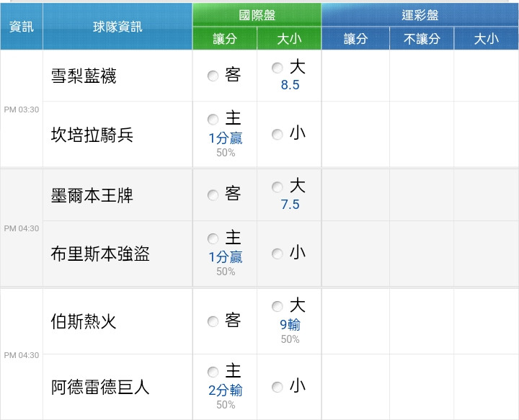
Task: Choose 小 radio in 布里斯本強盜 row
Action: tap(278, 254)
